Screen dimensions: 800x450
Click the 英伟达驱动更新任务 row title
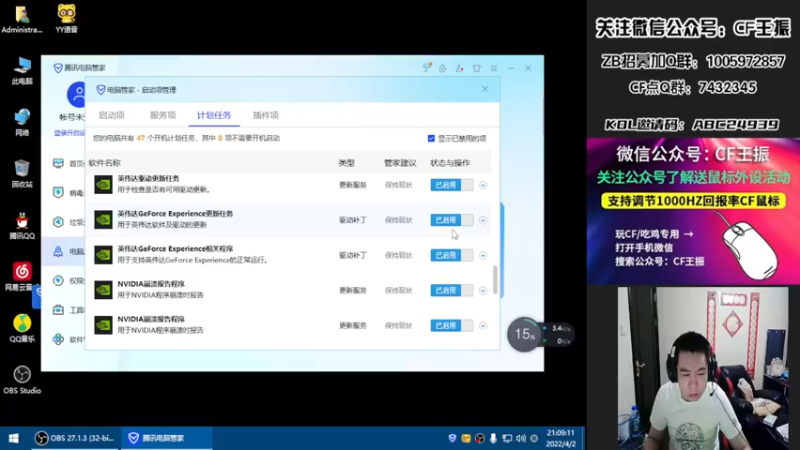[x=148, y=179]
